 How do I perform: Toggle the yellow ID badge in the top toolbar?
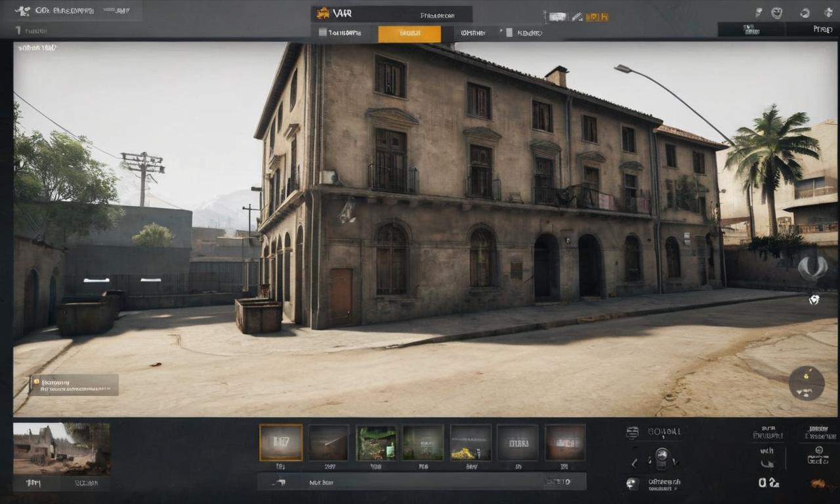click(591, 16)
